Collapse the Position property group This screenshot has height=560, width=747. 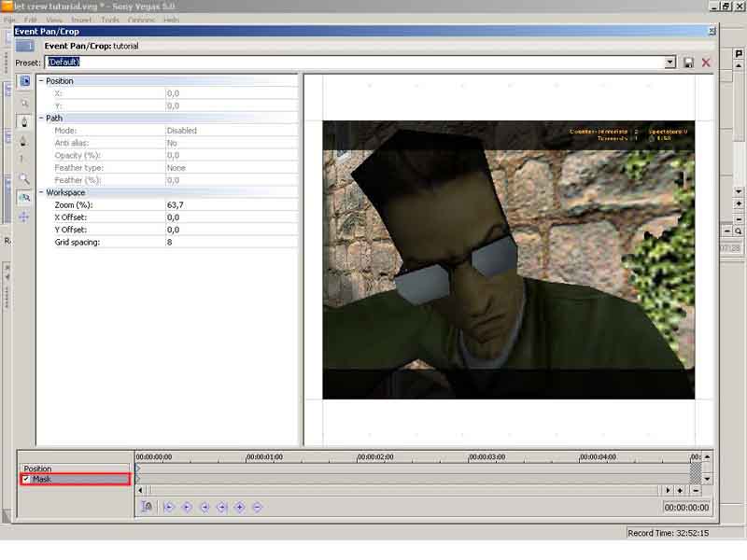click(x=41, y=81)
